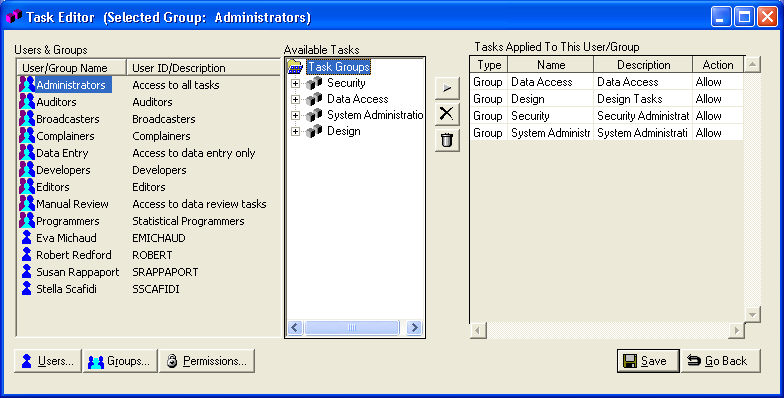Select the System Administr name cell
784x398 pixels.
pos(550,133)
